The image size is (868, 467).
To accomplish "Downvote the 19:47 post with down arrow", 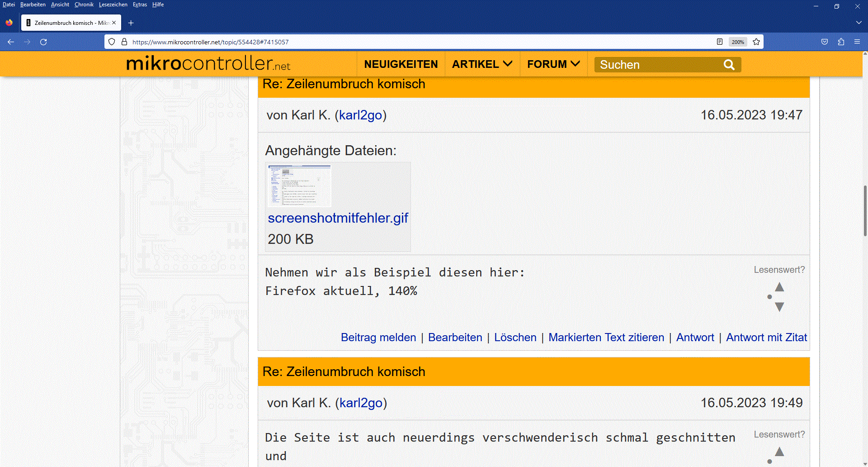I will 779,307.
